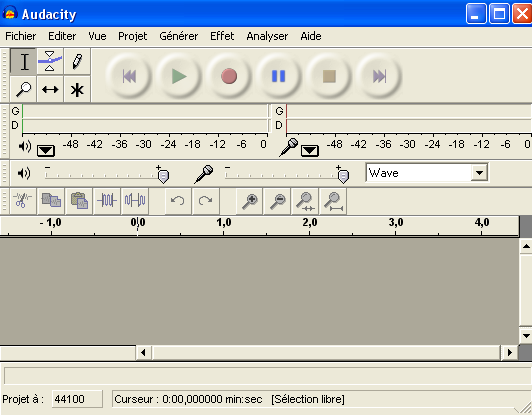
Task: Minimize the Audacity window
Action: tap(476, 14)
